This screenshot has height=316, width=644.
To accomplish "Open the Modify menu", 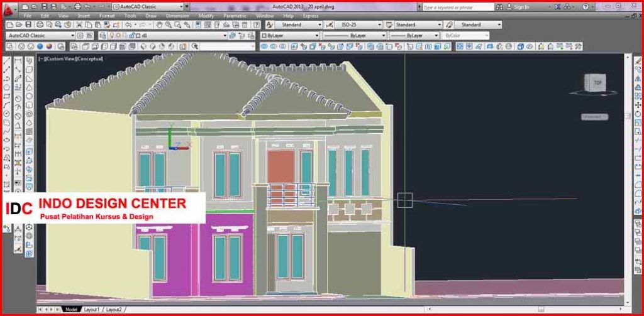I will 206,16.
